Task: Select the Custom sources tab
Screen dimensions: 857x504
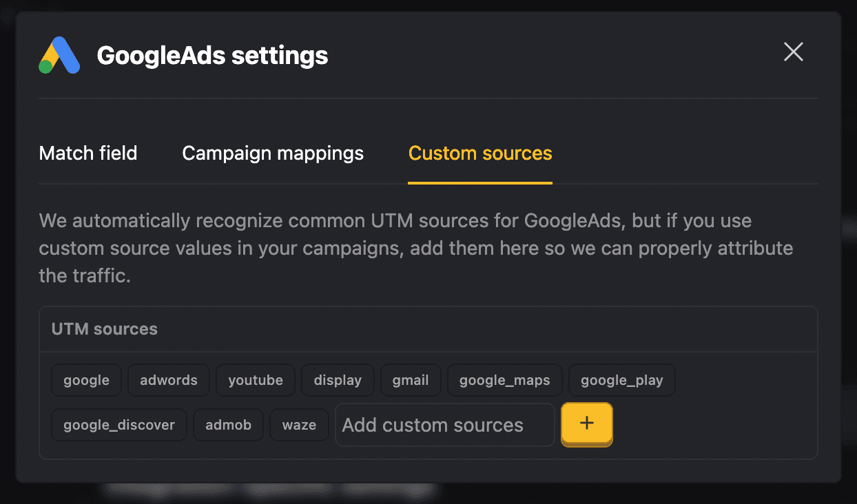Action: [x=479, y=153]
